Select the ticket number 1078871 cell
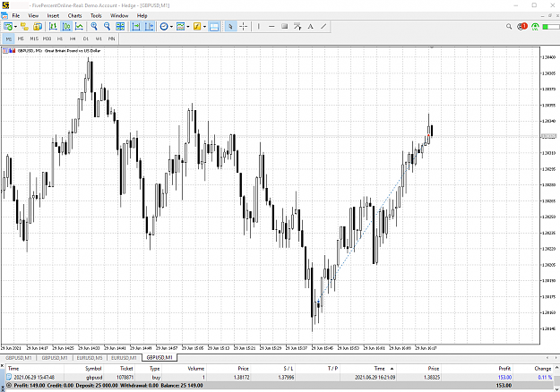This screenshot has width=560, height=392. (x=125, y=377)
